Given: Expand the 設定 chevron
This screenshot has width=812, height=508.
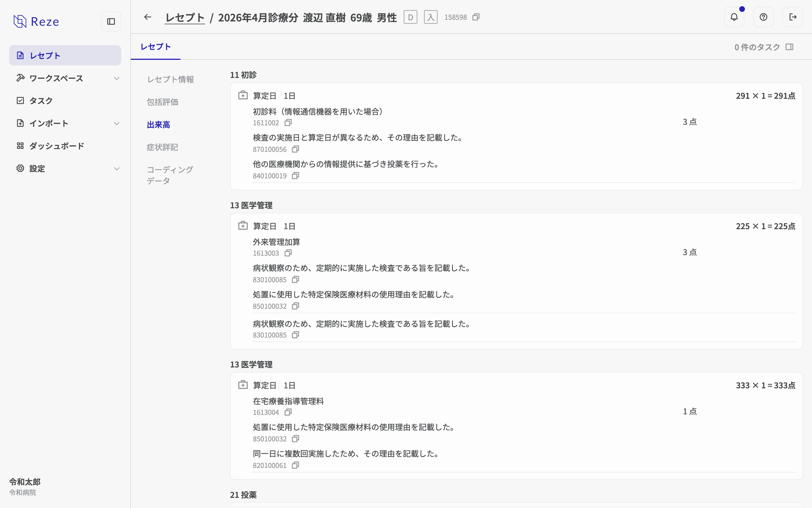Looking at the screenshot, I should coord(117,169).
